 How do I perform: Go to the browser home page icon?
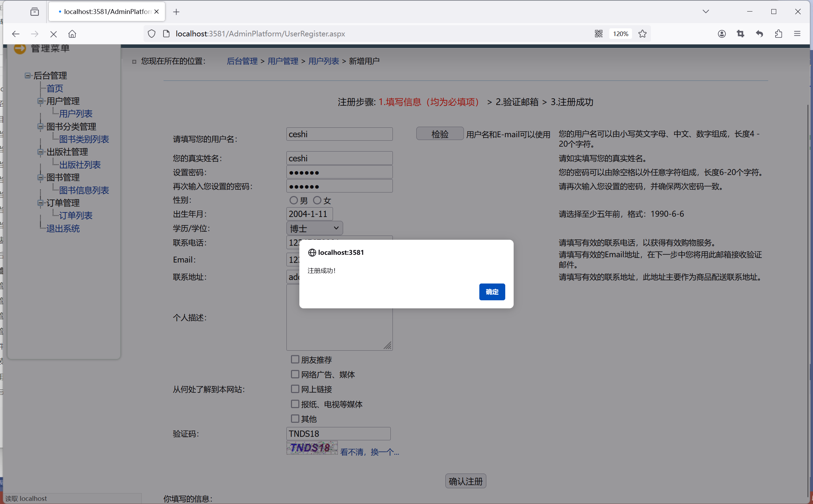pos(72,34)
